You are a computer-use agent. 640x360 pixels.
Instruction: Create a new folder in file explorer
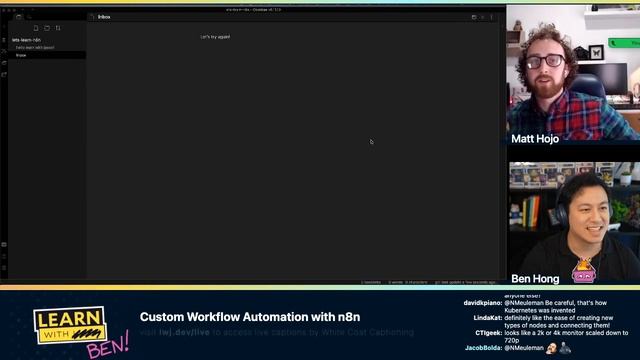click(47, 28)
